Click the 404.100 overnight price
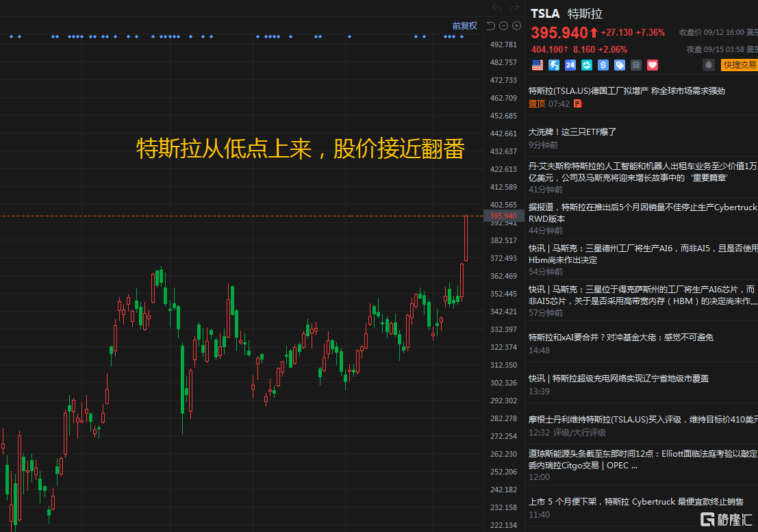Screen dimensions: 758x532 547,50
